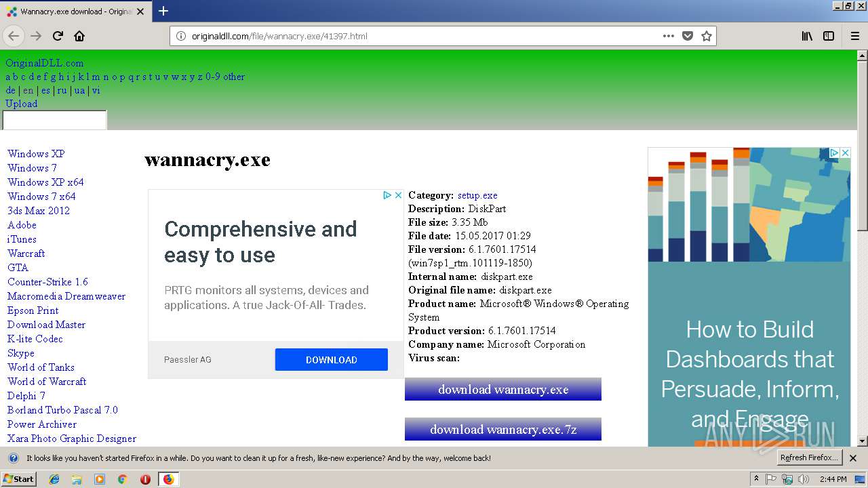This screenshot has width=868, height=488.
Task: Open the Borland Turbo Pascal 7.0 link
Action: (x=62, y=410)
